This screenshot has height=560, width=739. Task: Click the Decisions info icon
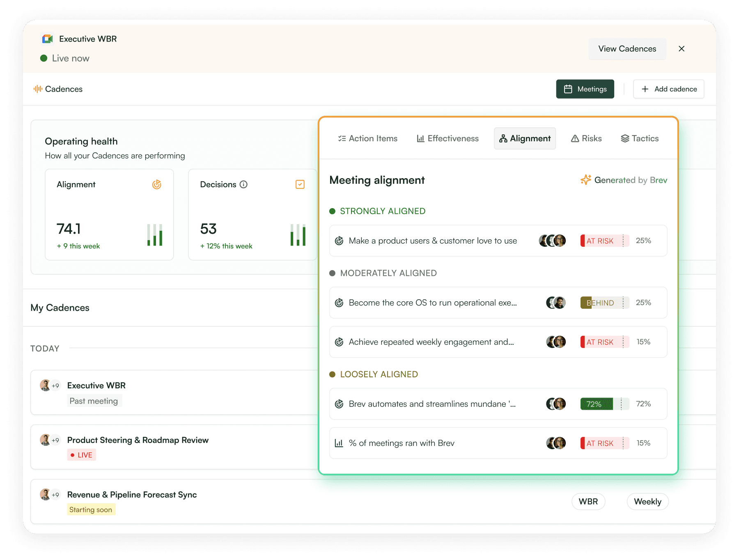[243, 185]
